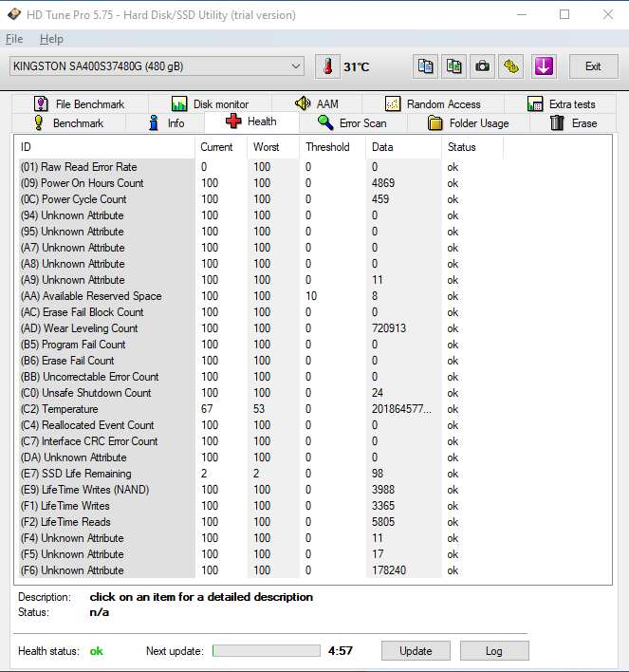Click the copy screenshot to clipboard icon

pos(453,66)
